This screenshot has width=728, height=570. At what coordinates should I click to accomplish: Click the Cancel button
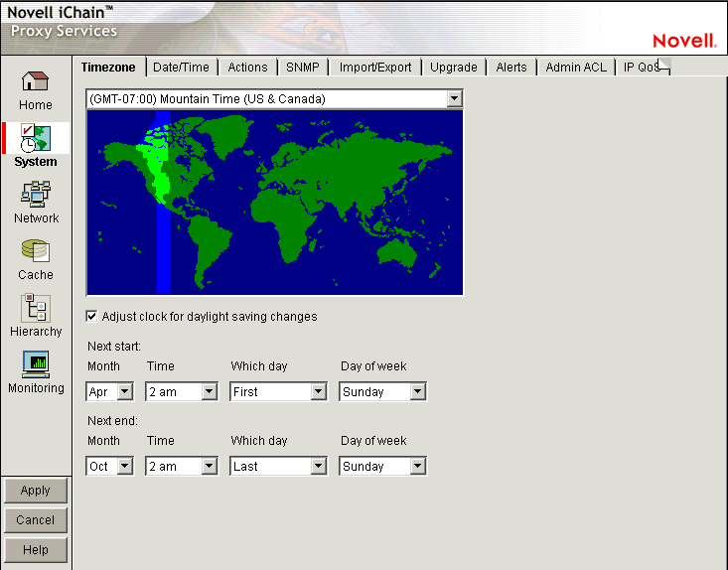(36, 520)
